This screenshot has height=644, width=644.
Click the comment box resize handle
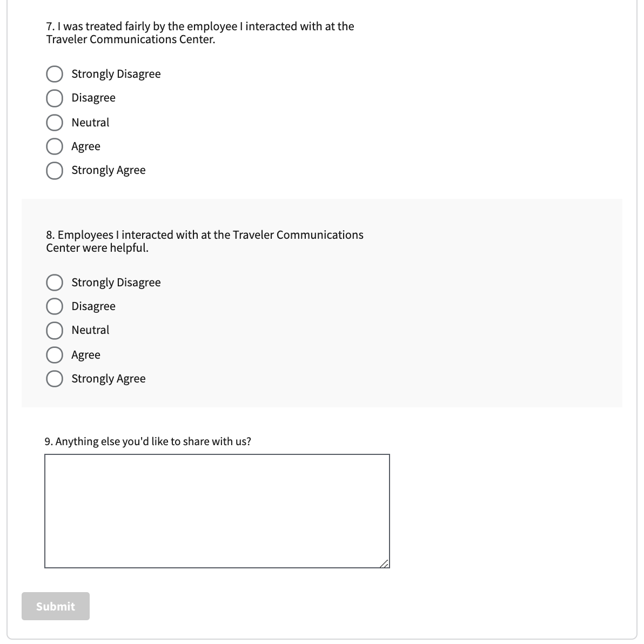coord(384,563)
